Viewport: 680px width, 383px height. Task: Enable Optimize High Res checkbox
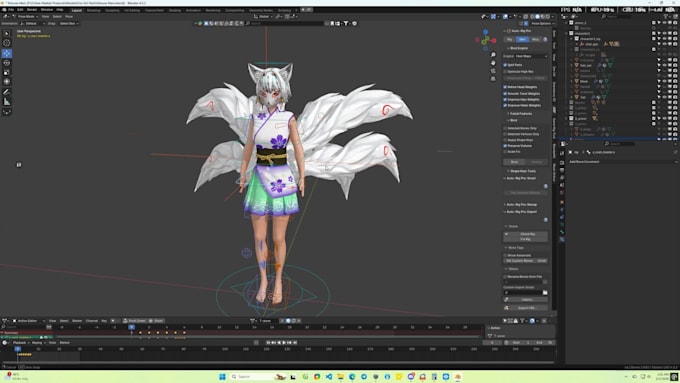(505, 72)
